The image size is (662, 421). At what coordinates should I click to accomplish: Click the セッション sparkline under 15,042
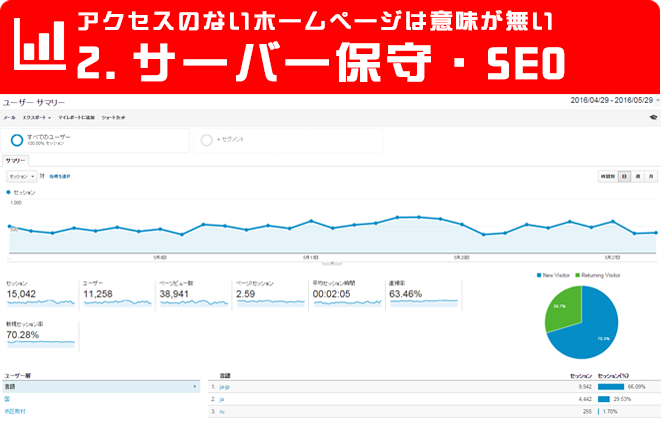pyautogui.click(x=40, y=302)
